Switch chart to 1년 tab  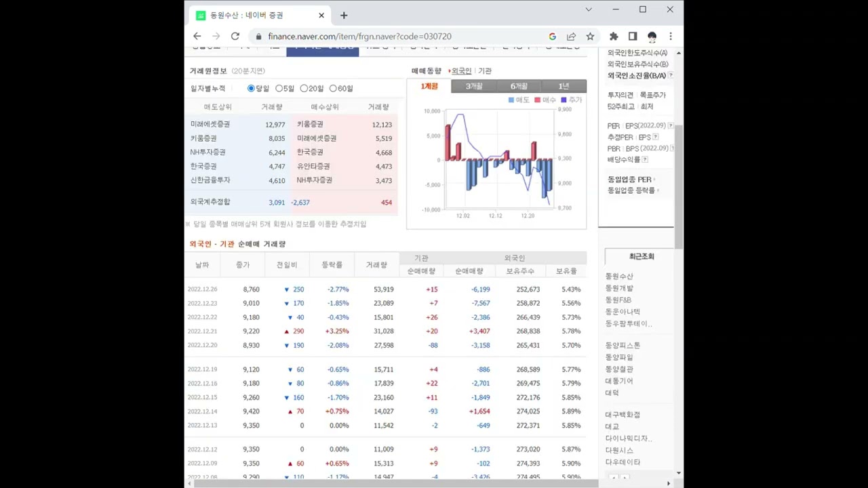(x=564, y=86)
